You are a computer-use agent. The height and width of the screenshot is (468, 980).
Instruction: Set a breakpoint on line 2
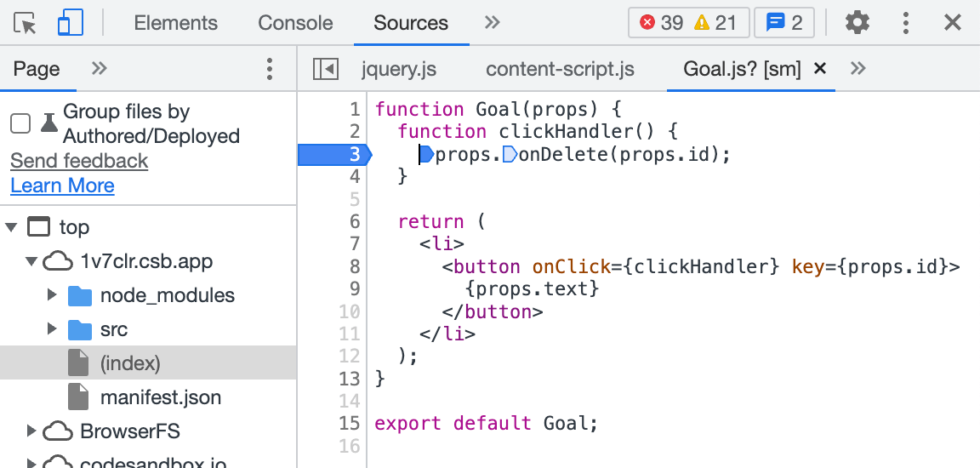pos(355,132)
